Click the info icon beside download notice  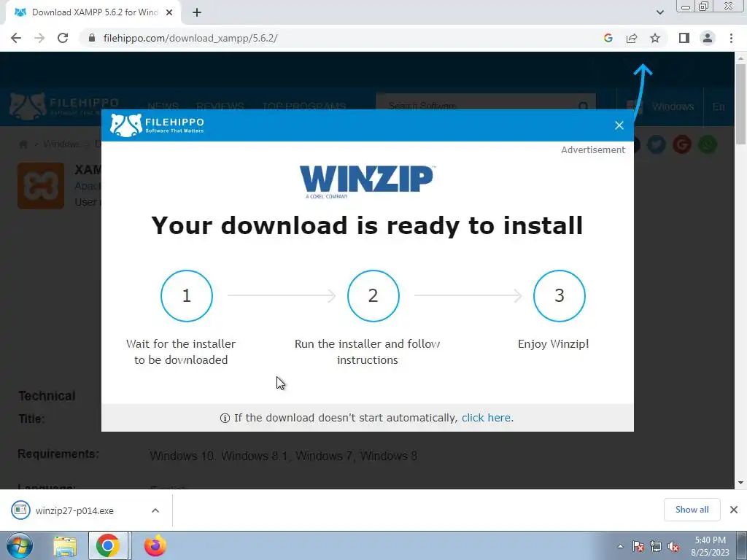[225, 418]
